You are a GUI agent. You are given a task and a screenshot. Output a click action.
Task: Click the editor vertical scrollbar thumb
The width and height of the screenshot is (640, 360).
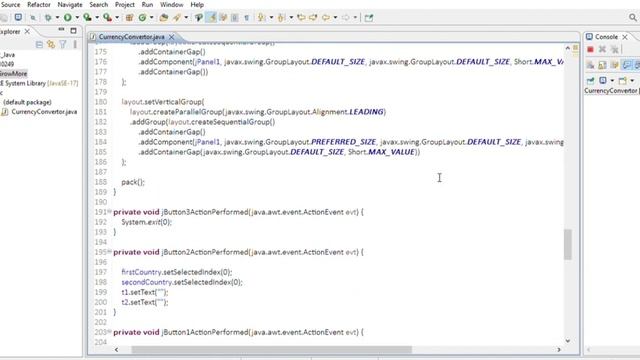[568, 244]
